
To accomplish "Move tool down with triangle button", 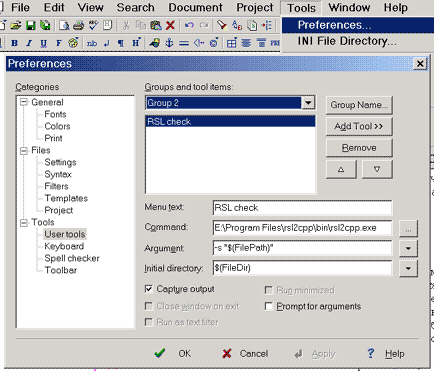I will (x=377, y=169).
